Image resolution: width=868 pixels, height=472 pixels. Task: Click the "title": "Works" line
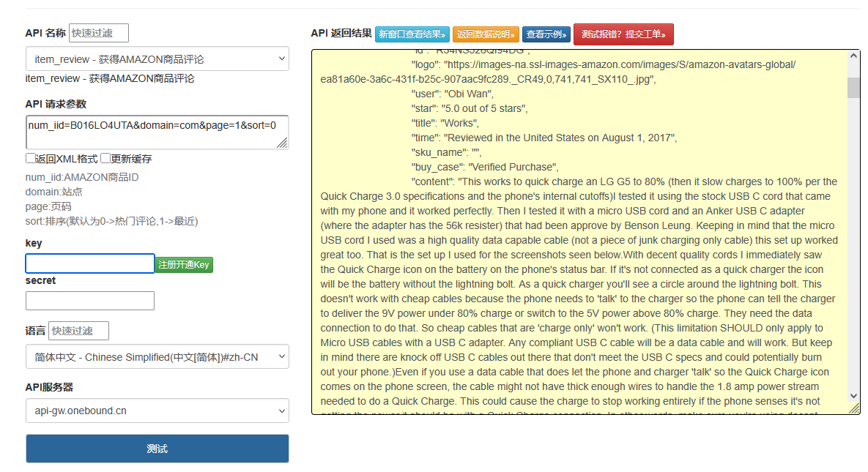point(445,123)
